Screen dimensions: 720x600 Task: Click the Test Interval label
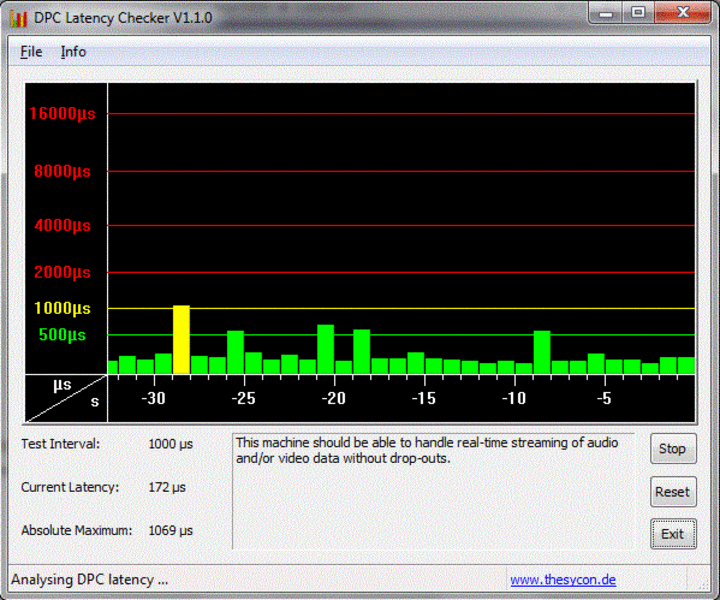(x=60, y=444)
